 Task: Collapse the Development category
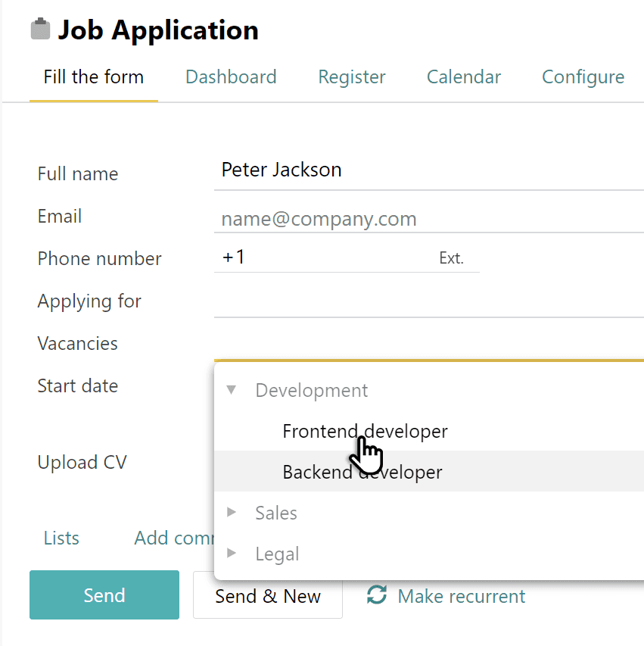[x=231, y=389]
